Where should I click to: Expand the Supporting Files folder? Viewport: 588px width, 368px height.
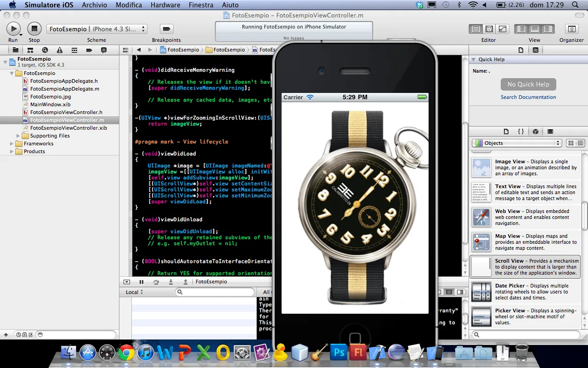point(19,136)
